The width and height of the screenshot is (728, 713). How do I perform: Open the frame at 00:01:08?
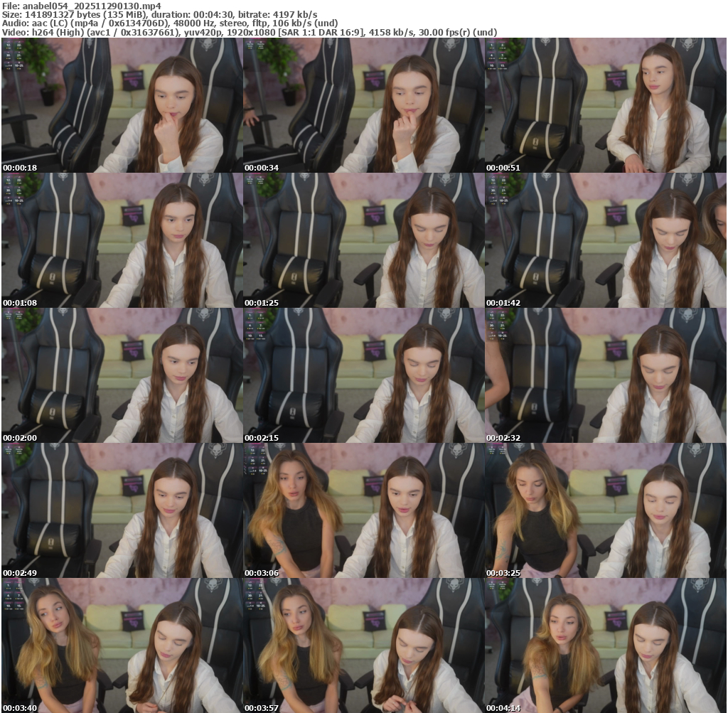point(122,240)
